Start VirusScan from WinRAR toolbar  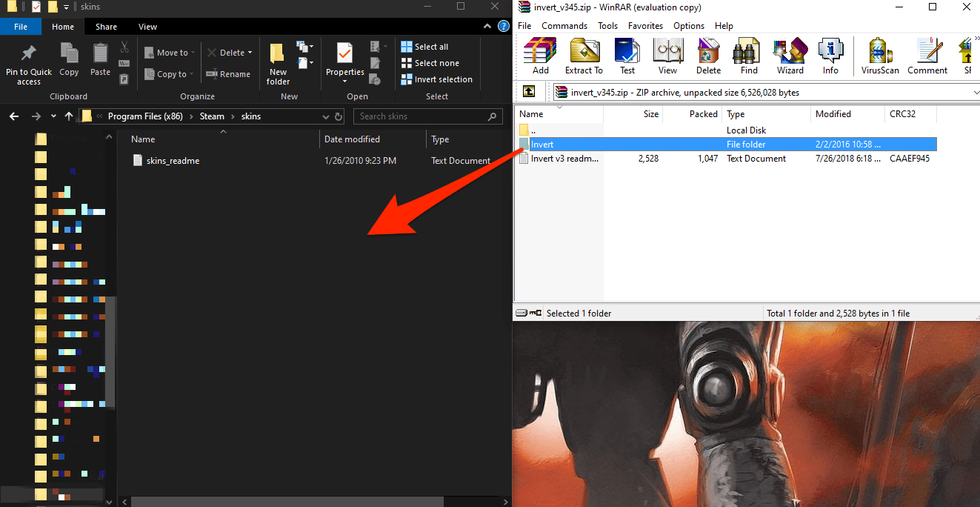879,56
